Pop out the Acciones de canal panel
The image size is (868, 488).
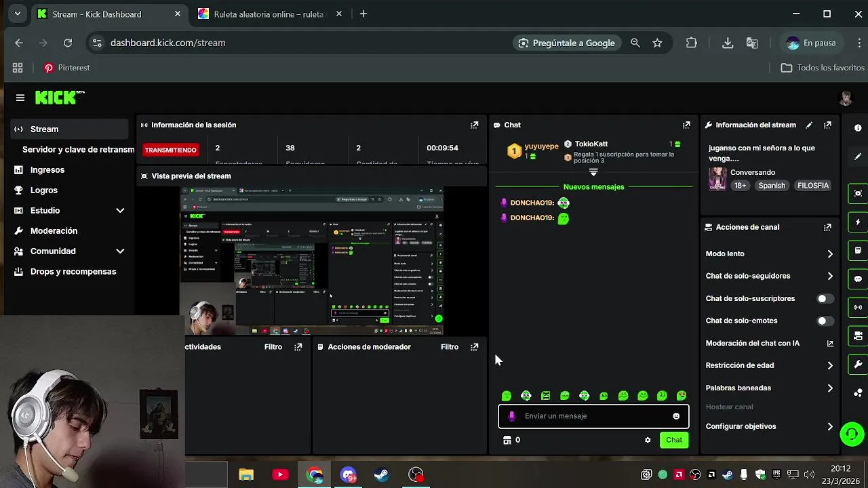(827, 227)
